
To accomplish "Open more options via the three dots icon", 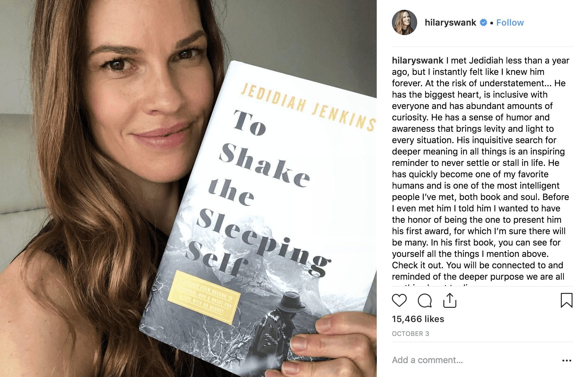I will (567, 360).
